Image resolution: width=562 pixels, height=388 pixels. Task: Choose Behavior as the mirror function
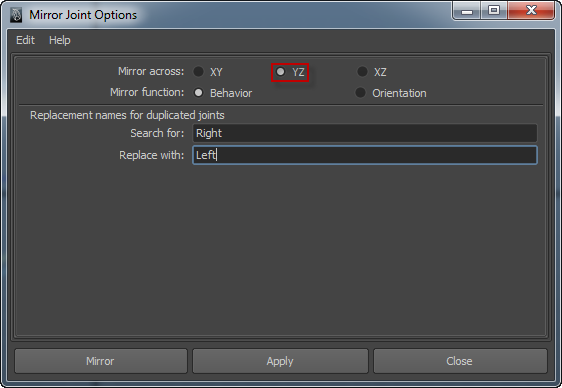pos(198,93)
